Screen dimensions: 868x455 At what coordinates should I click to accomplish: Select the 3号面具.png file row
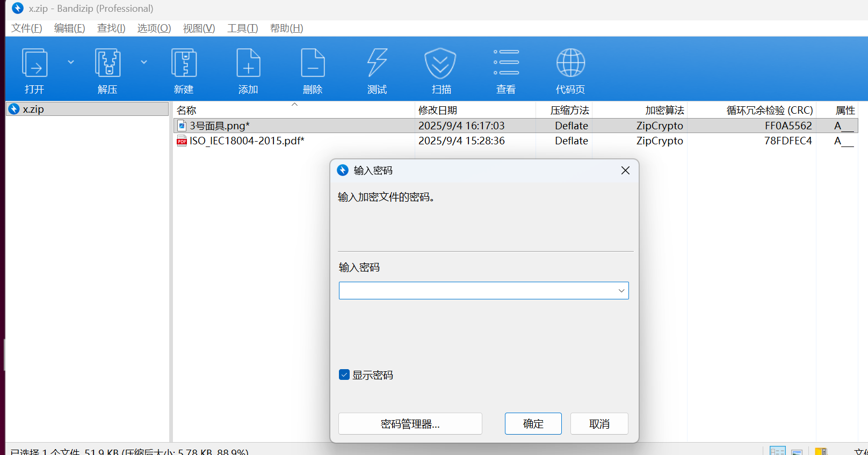coord(516,126)
